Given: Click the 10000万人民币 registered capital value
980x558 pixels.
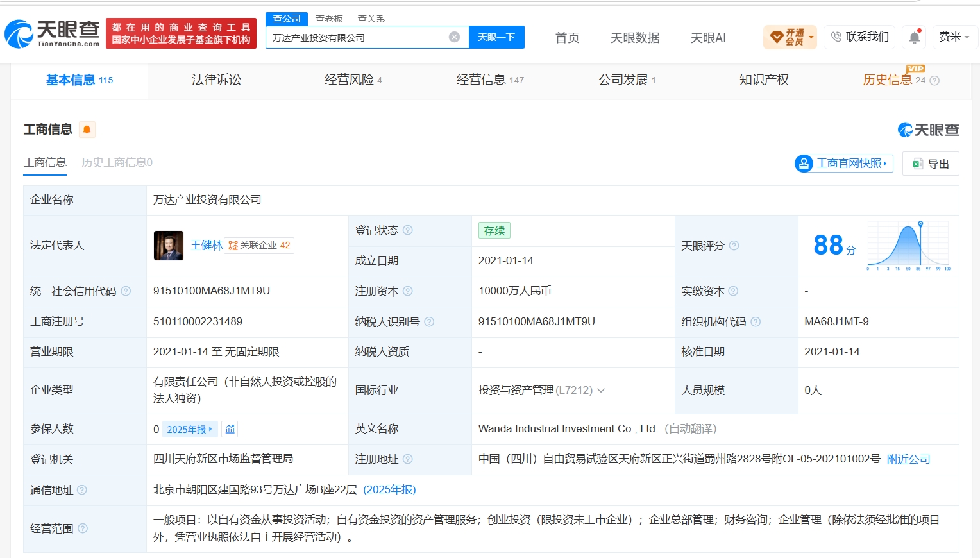Looking at the screenshot, I should pyautogui.click(x=515, y=291).
